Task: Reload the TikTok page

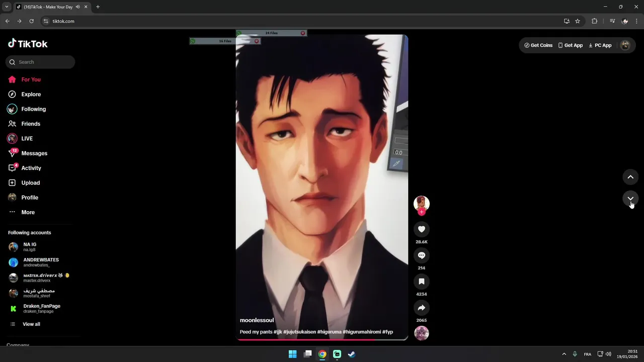Action: [x=31, y=21]
